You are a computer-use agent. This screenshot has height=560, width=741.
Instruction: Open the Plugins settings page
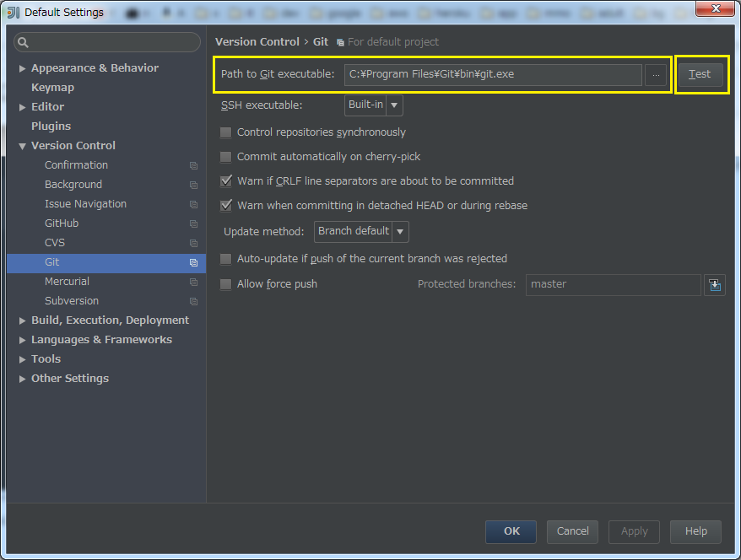[x=50, y=126]
